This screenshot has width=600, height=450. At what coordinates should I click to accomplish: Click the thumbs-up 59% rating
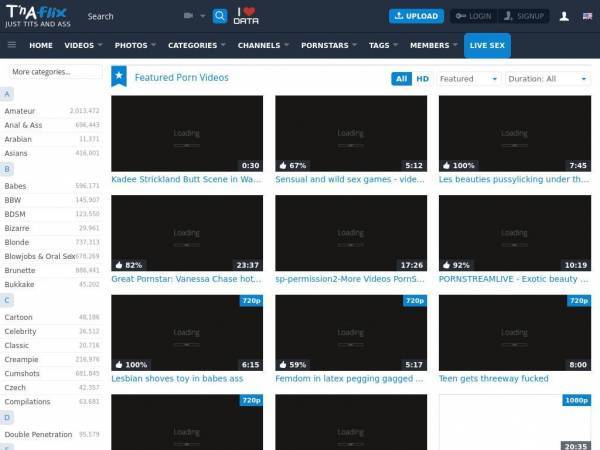[293, 365]
